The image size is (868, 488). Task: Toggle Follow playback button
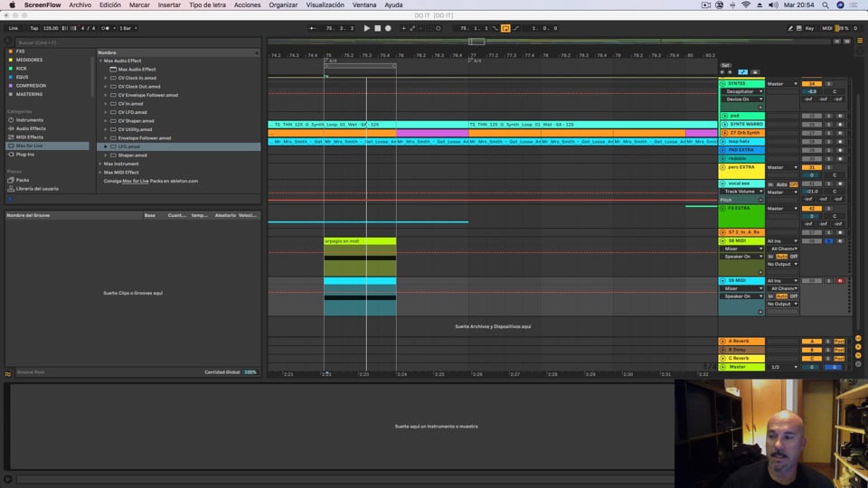(x=313, y=28)
